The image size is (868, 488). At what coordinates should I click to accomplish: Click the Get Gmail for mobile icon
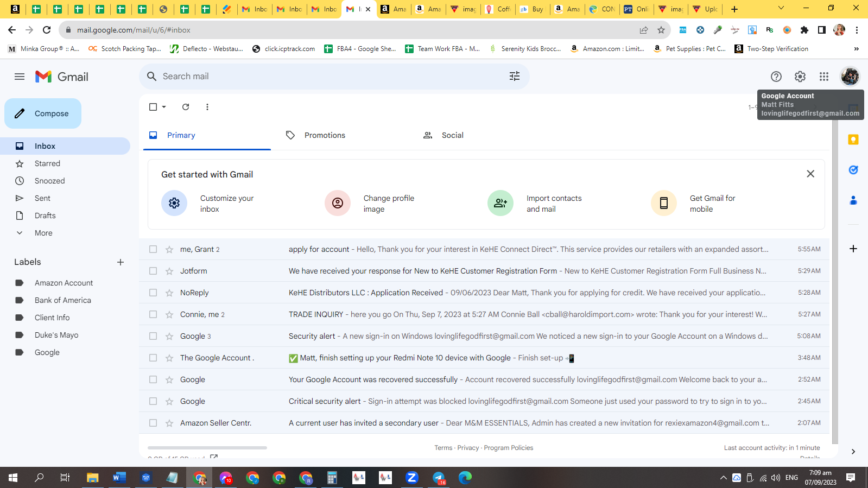click(664, 203)
